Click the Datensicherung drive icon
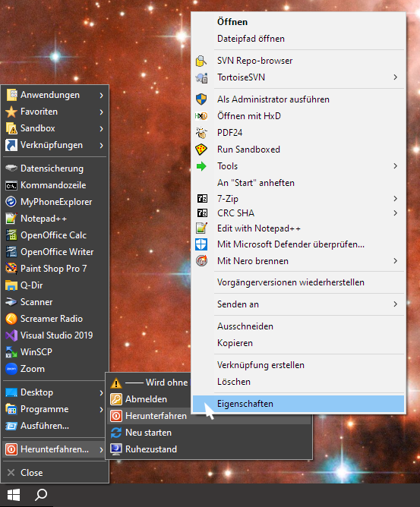Image resolution: width=420 pixels, height=507 pixels. [11, 168]
